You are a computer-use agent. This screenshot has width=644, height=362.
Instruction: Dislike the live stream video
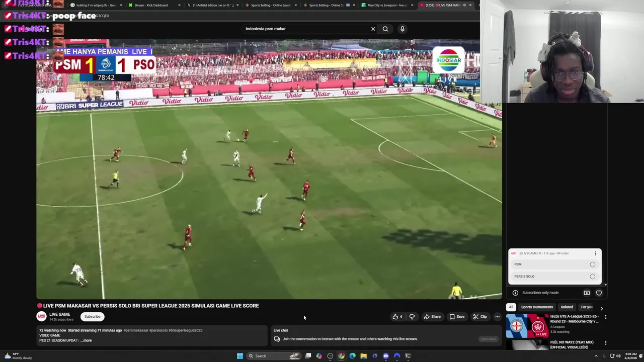point(412,317)
